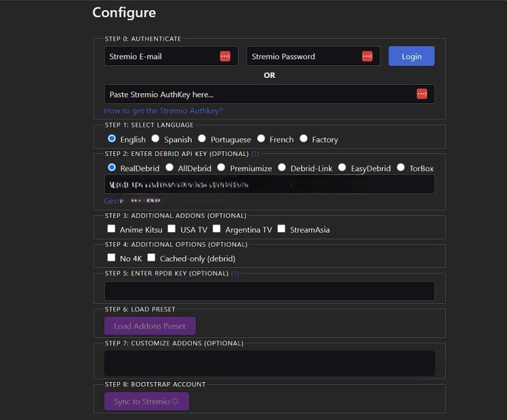Image resolution: width=507 pixels, height=420 pixels.
Task: Click the blue Login button
Action: (x=411, y=56)
